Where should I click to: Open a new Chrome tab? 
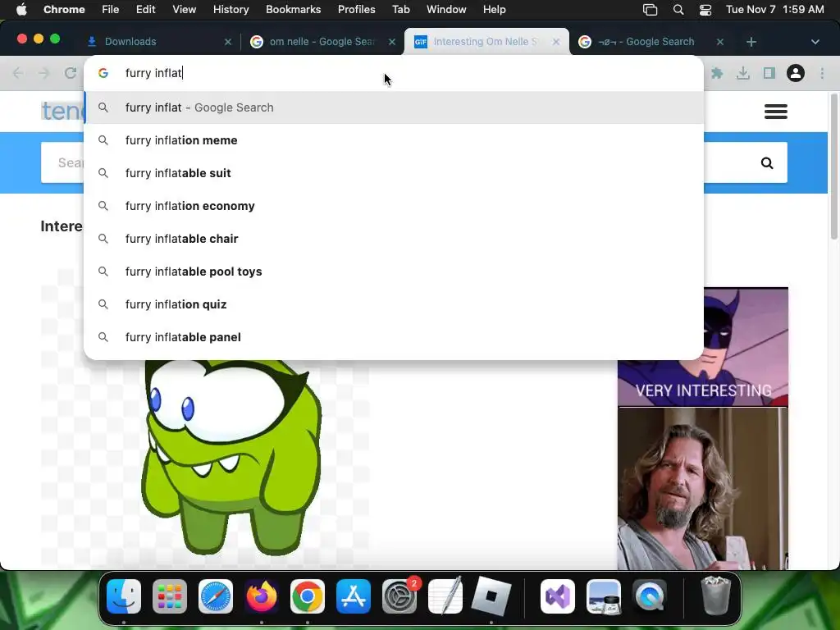(x=751, y=42)
